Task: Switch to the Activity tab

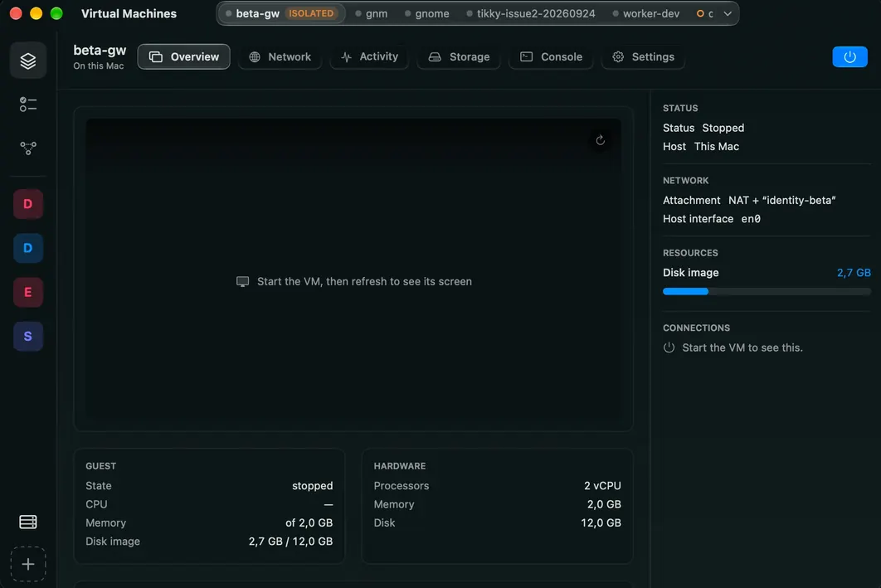Action: pyautogui.click(x=369, y=56)
